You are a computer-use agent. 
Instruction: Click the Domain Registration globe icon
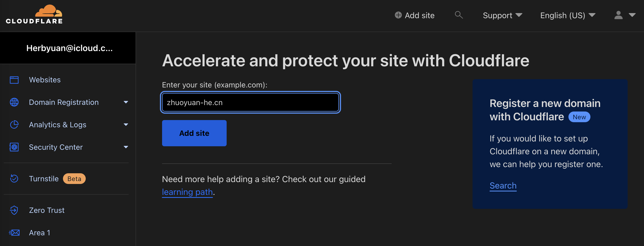(14, 102)
